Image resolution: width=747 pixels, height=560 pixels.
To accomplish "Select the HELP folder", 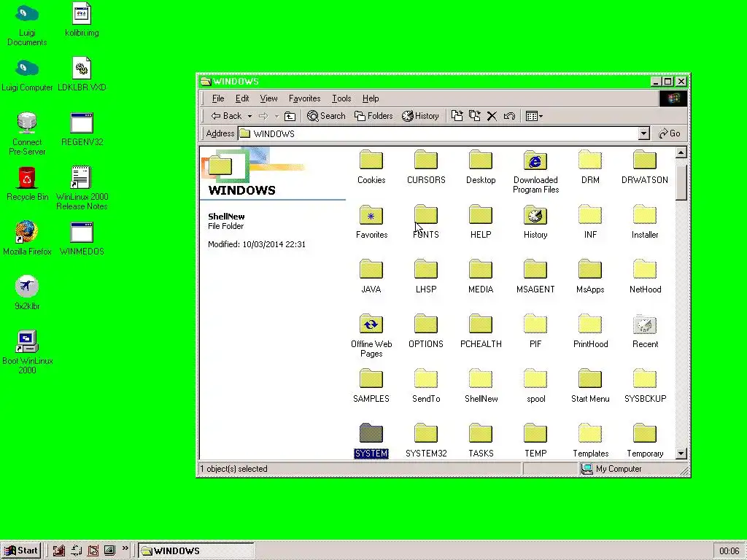I will [x=481, y=222].
